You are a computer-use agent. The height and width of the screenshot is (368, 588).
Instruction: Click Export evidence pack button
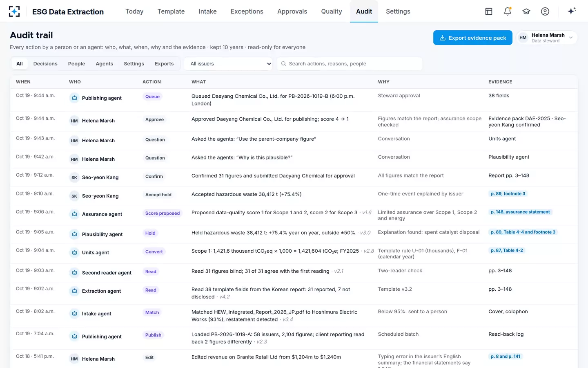pyautogui.click(x=472, y=38)
